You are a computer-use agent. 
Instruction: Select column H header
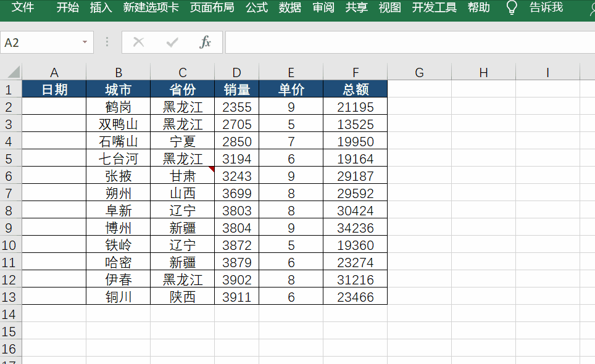[x=483, y=72]
